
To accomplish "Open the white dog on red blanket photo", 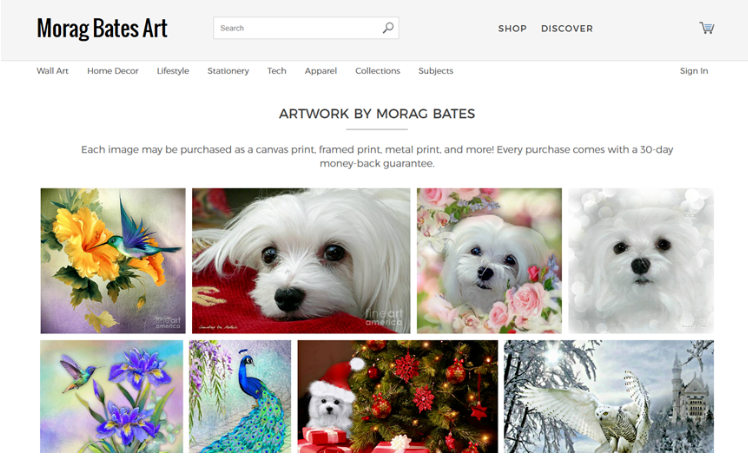I will pos(301,260).
